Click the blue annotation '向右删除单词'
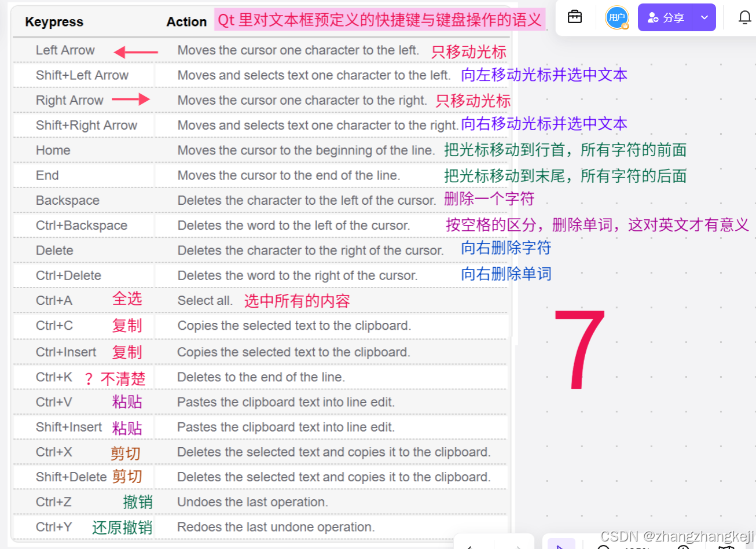756x549 pixels. pos(507,274)
